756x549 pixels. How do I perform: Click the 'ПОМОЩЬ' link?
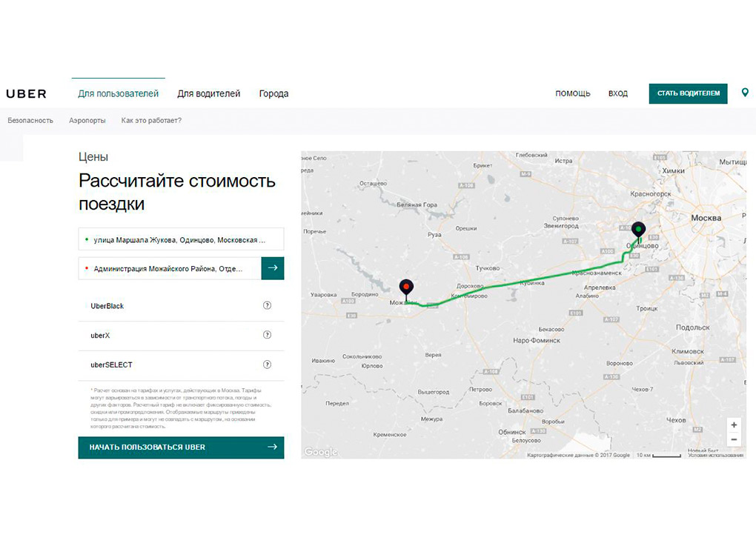pyautogui.click(x=573, y=93)
